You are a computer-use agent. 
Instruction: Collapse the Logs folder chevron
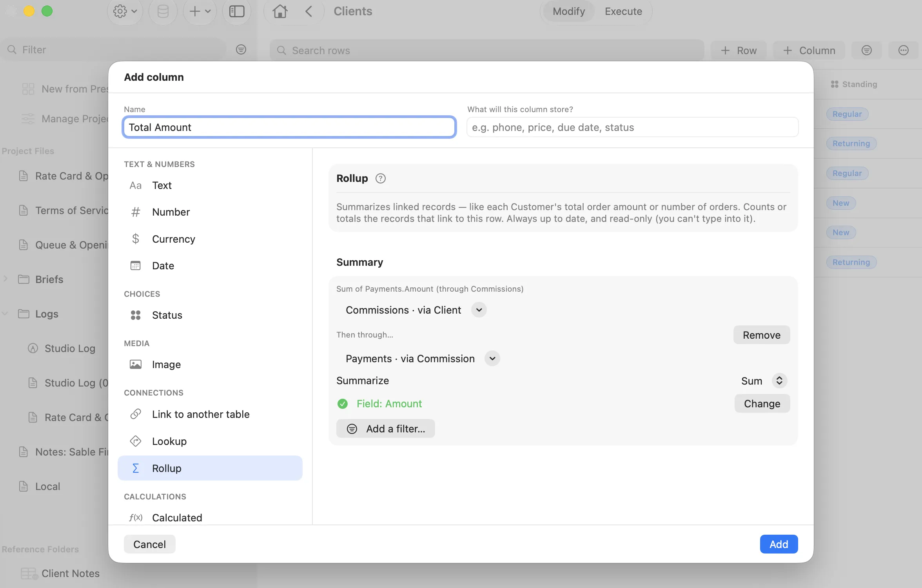[x=5, y=314]
